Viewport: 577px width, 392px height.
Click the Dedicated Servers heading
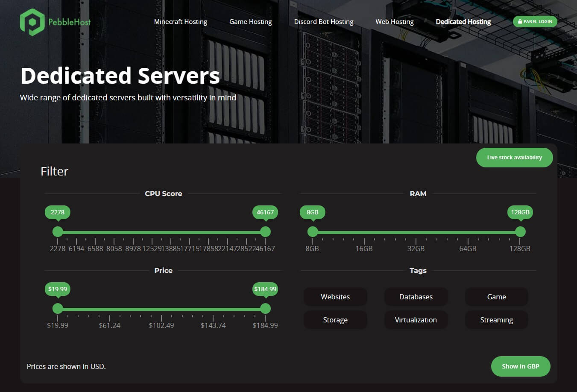point(120,76)
